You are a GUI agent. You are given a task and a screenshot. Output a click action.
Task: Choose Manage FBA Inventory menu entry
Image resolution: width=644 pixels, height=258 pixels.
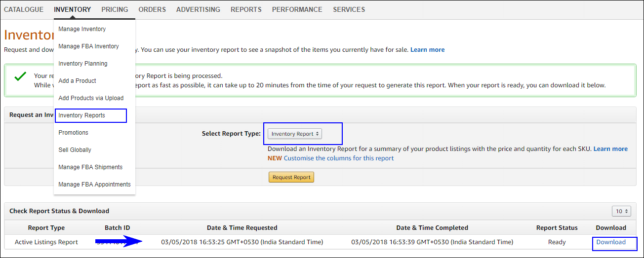tap(88, 46)
